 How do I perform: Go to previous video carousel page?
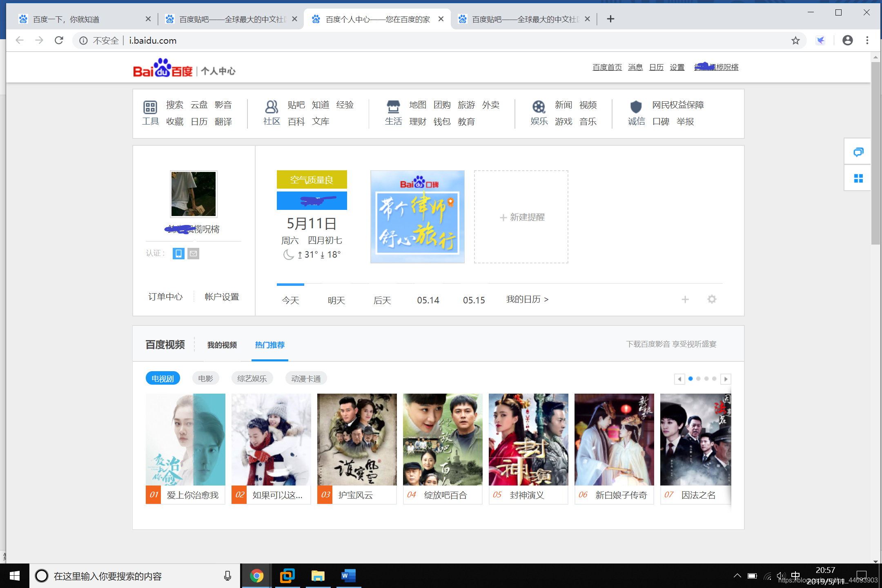pyautogui.click(x=679, y=379)
